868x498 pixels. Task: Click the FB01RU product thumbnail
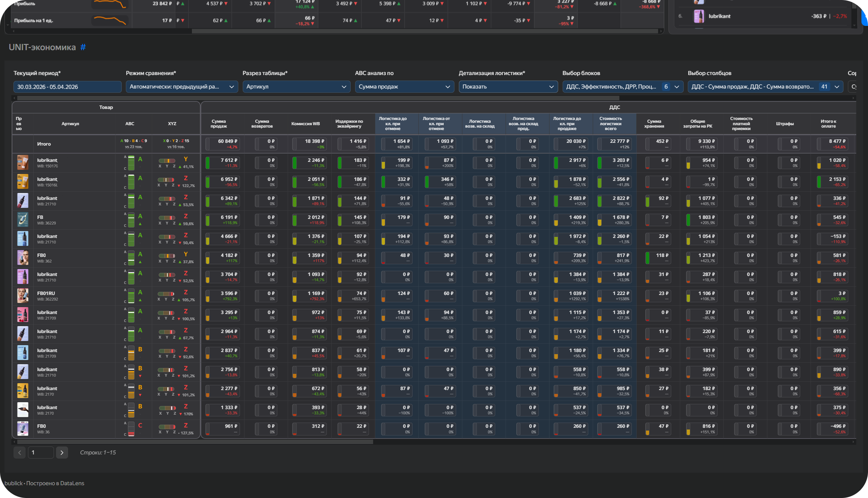[23, 296]
